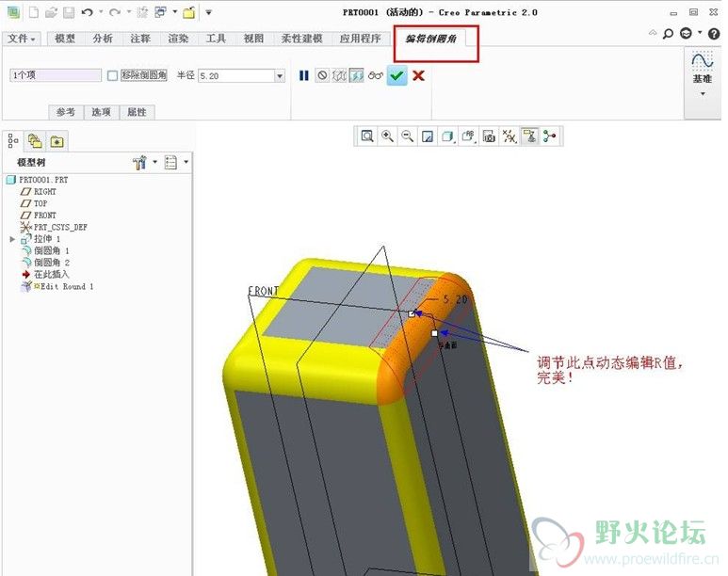The image size is (728, 576).
Task: Click the Spin Center icon
Action: click(x=550, y=136)
